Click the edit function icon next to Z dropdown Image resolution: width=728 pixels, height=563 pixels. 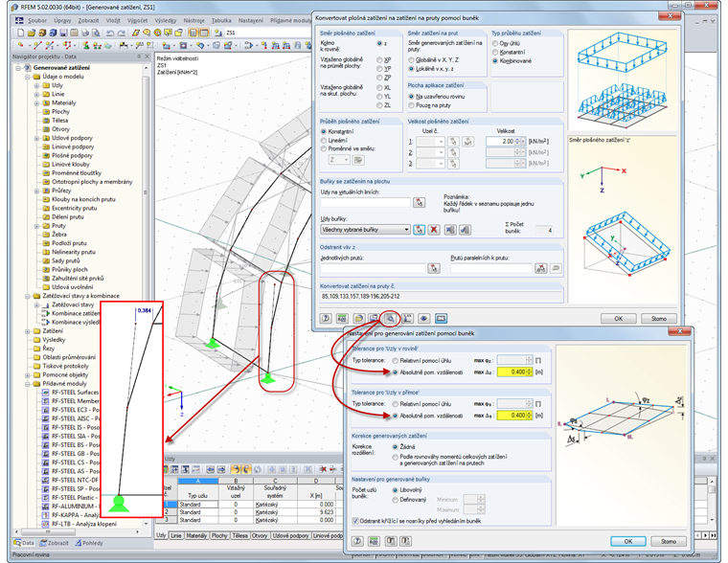pos(358,160)
